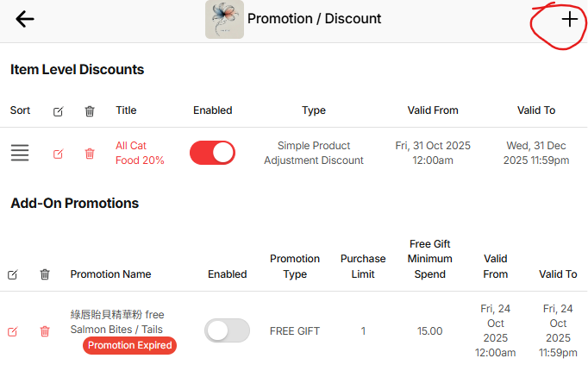Delete the Salmon Bites free gift promotion

click(x=45, y=331)
